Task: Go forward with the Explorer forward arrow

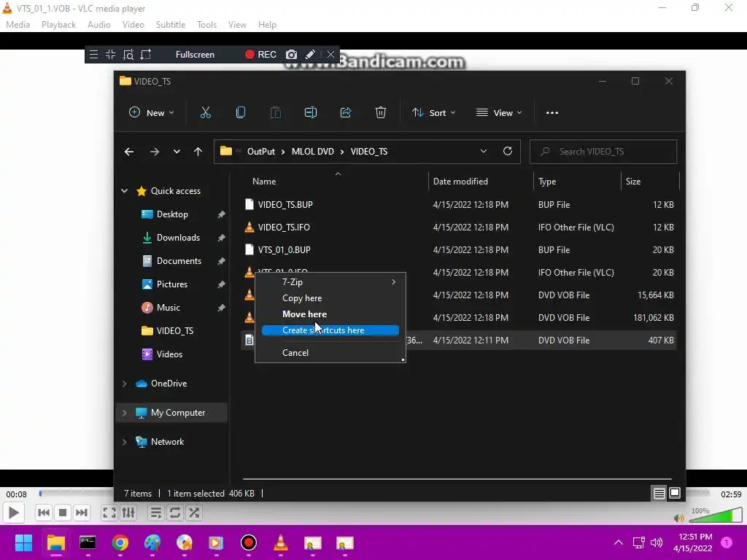Action: [x=155, y=152]
